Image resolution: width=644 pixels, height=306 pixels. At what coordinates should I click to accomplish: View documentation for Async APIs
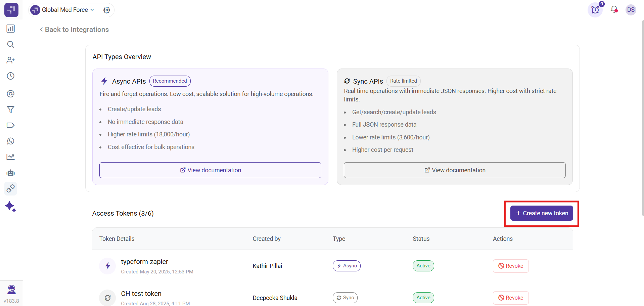[210, 170]
